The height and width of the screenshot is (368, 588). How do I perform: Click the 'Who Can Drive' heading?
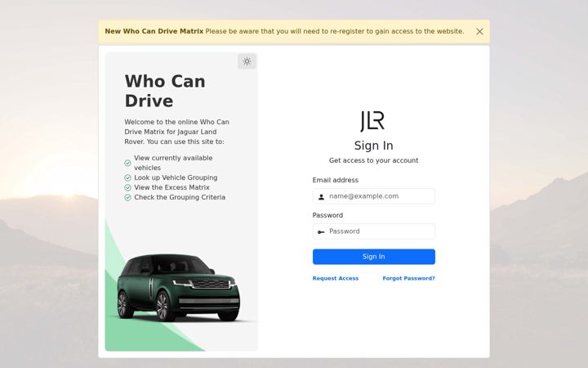pyautogui.click(x=165, y=91)
